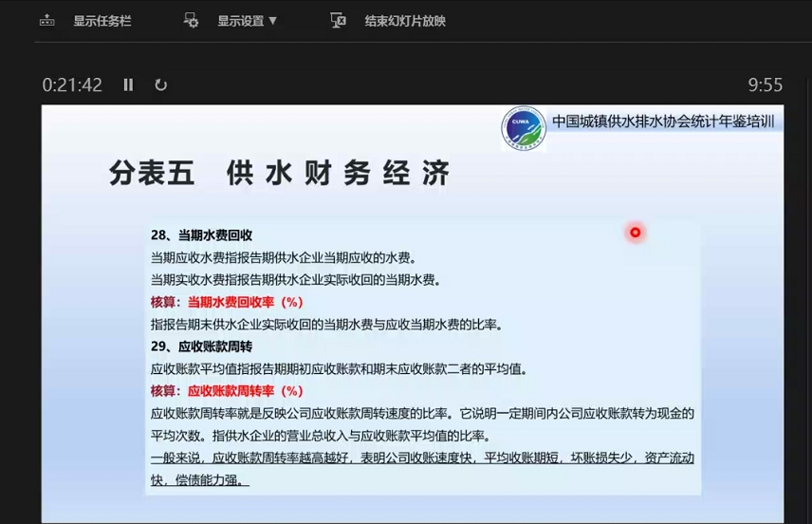The width and height of the screenshot is (812, 524).
Task: Click the 显示任务栏 taskbar icon
Action: pyautogui.click(x=46, y=21)
